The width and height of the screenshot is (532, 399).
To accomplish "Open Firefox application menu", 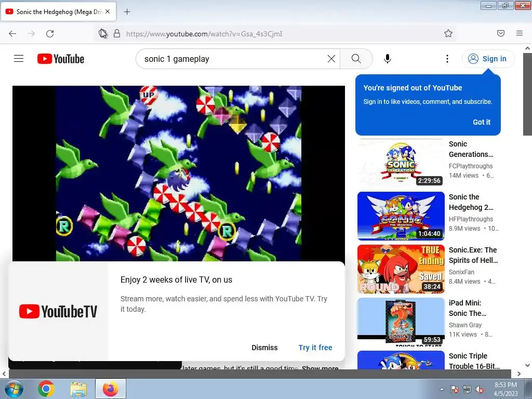I will click(x=520, y=33).
